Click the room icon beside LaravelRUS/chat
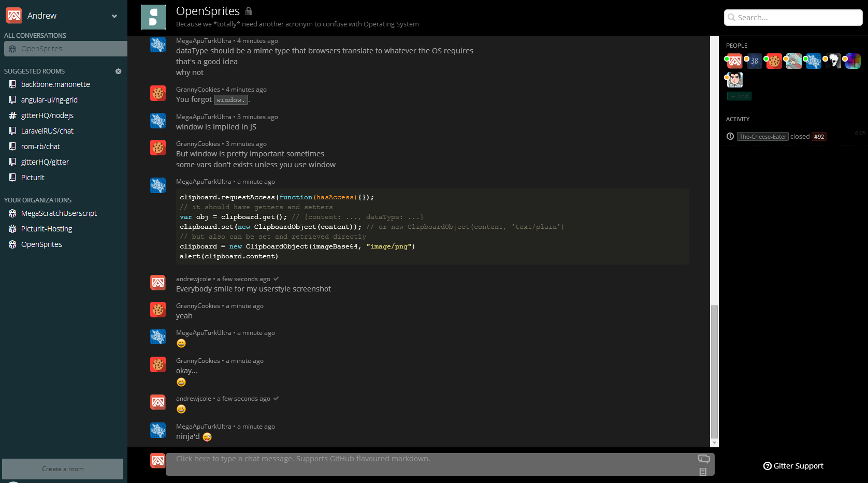Image resolution: width=868 pixels, height=483 pixels. pyautogui.click(x=12, y=130)
